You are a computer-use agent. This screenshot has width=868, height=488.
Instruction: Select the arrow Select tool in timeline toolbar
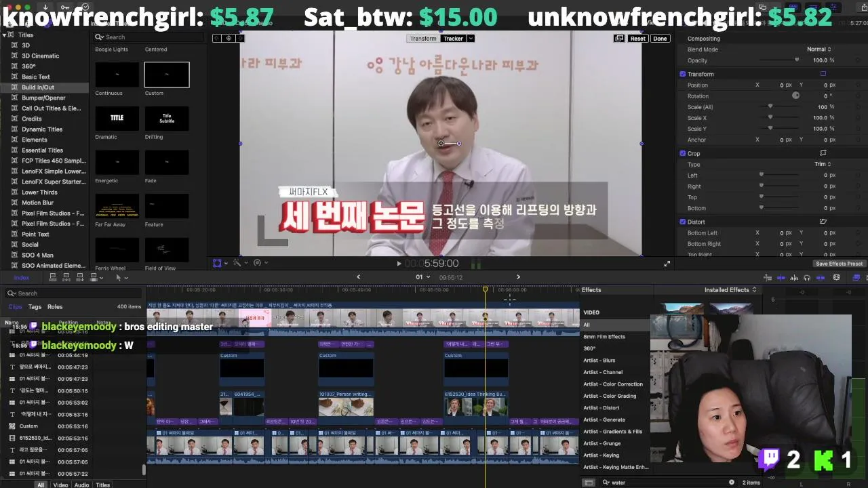tap(118, 277)
